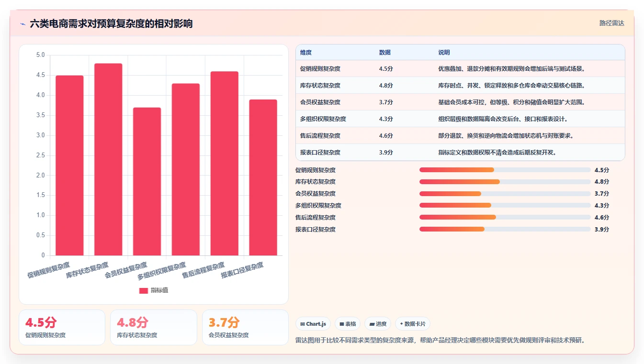This screenshot has height=364, width=644.
Task: Click description starting 指标定义和数据权限
Action: [497, 153]
